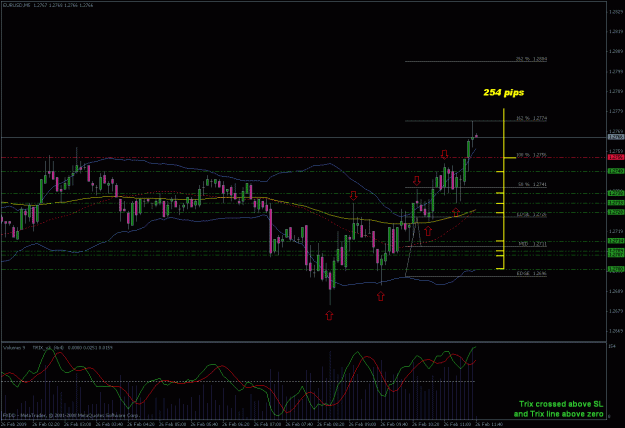This screenshot has width=625, height=428.
Task: Click the "and Trix line above zero" note
Action: (558, 414)
